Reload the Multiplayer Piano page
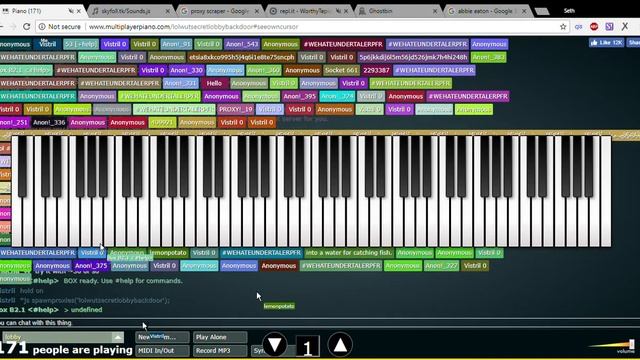This screenshot has width=640, height=360. click(27, 27)
